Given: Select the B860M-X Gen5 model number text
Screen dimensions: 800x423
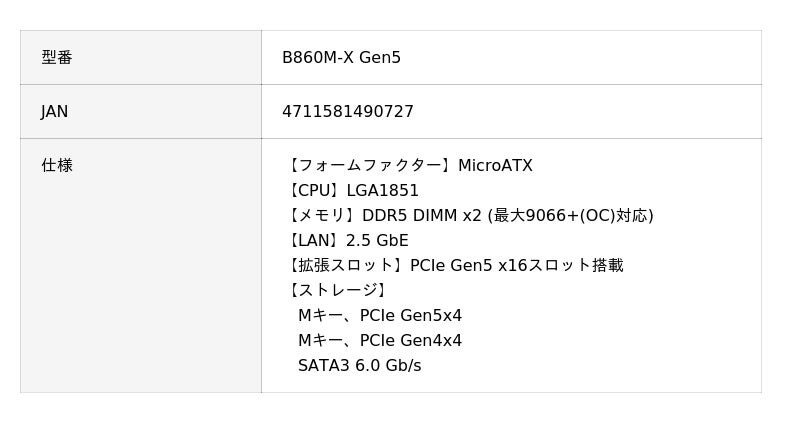Looking at the screenshot, I should [x=341, y=58].
